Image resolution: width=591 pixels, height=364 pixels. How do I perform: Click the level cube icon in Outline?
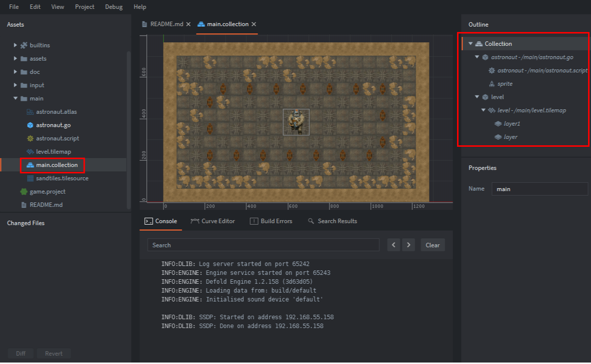(485, 97)
